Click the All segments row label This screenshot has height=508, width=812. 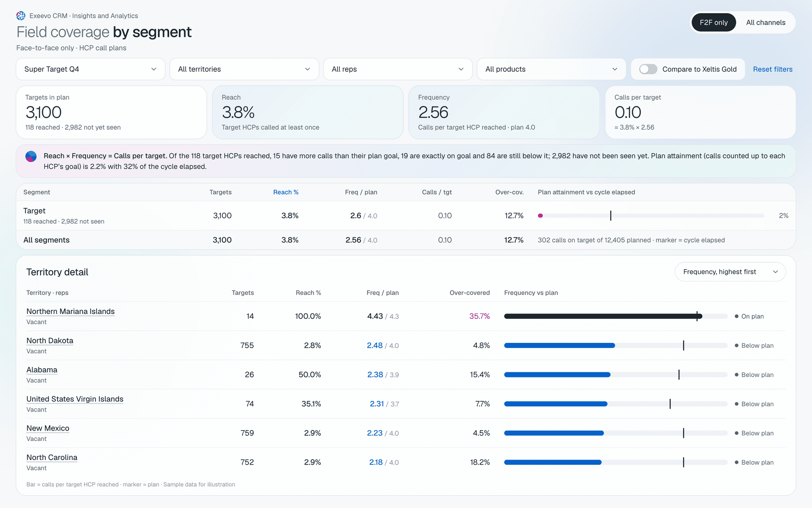tap(46, 240)
